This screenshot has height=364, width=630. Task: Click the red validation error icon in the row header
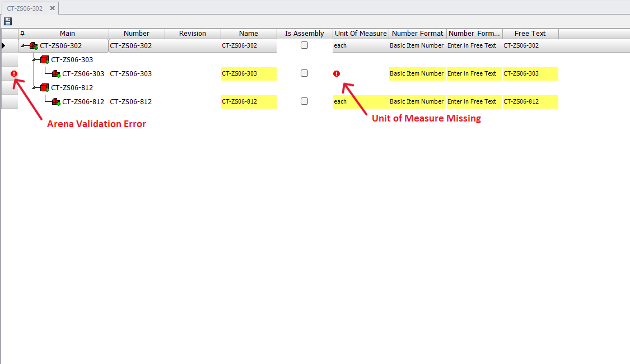[x=14, y=73]
